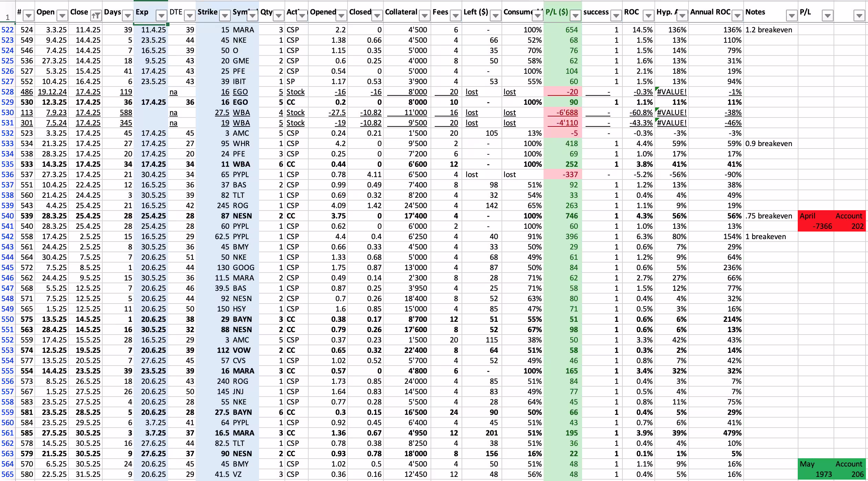The height and width of the screenshot is (481, 868).
Task: Open the Annual ROC column filter dropdown
Action: click(x=737, y=16)
